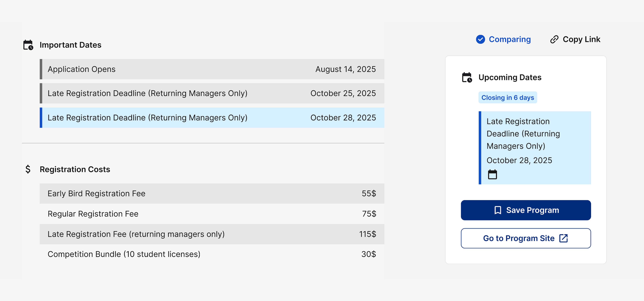Select the Late Registration Fee 115$ row
This screenshot has width=644, height=301.
(212, 234)
